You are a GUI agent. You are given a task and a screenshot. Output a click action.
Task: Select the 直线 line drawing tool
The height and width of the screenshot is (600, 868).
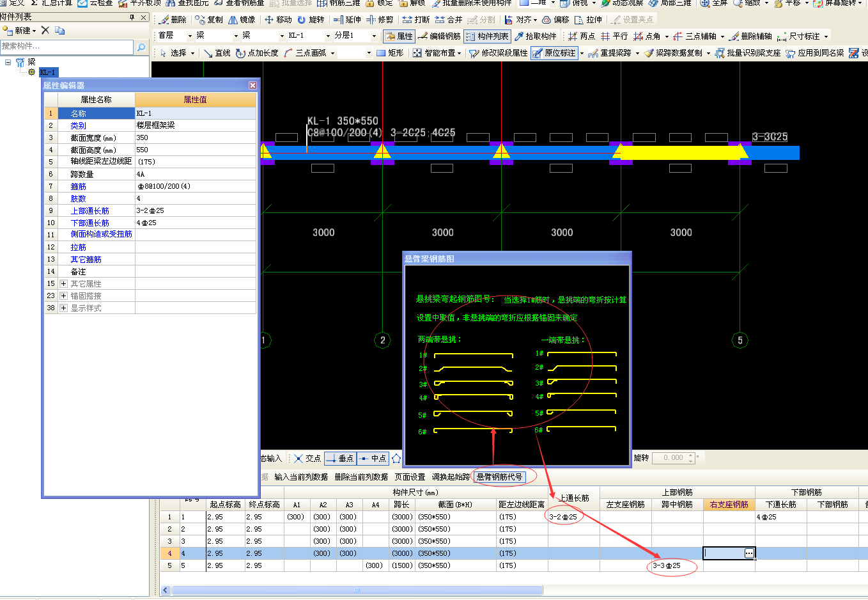pyautogui.click(x=217, y=53)
